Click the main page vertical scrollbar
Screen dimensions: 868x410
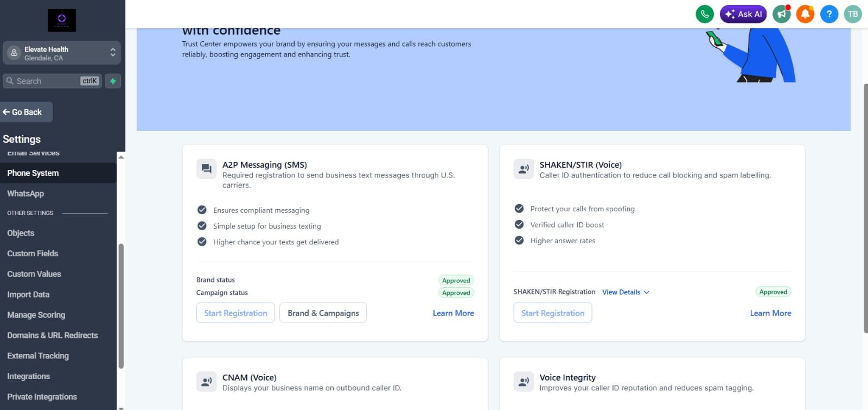(x=865, y=208)
